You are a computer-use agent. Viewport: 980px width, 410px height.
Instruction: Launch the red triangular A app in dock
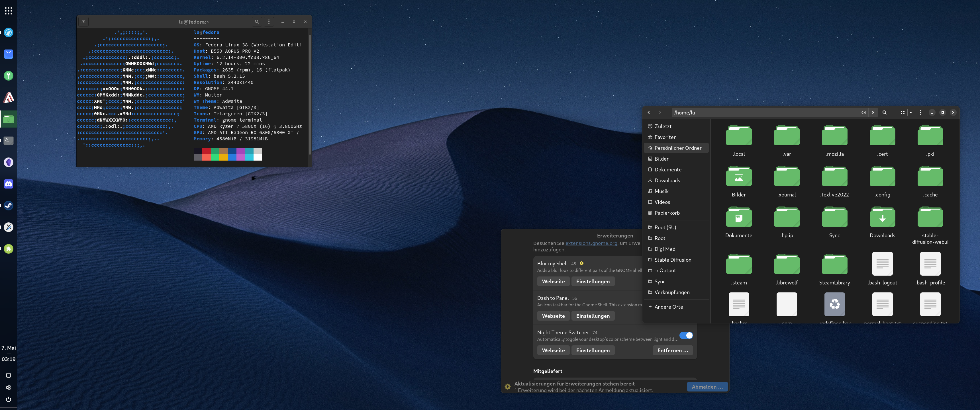click(8, 97)
